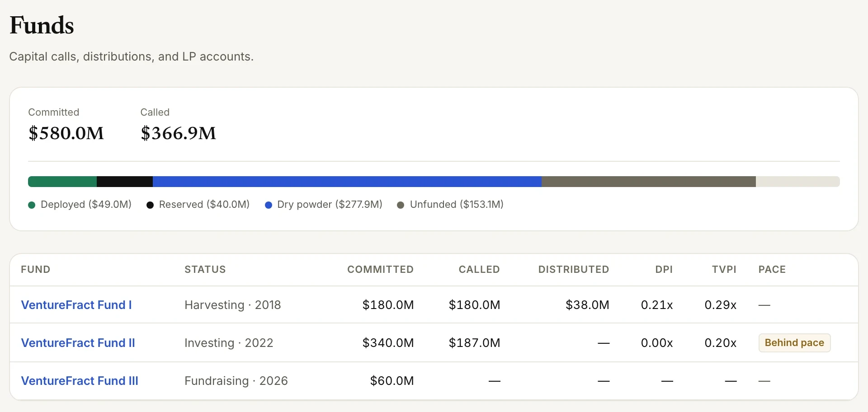Click the black Reserved bar segment
868x412 pixels.
125,182
